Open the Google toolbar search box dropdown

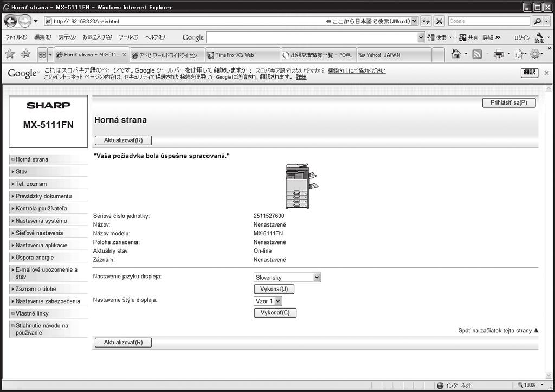pos(421,37)
